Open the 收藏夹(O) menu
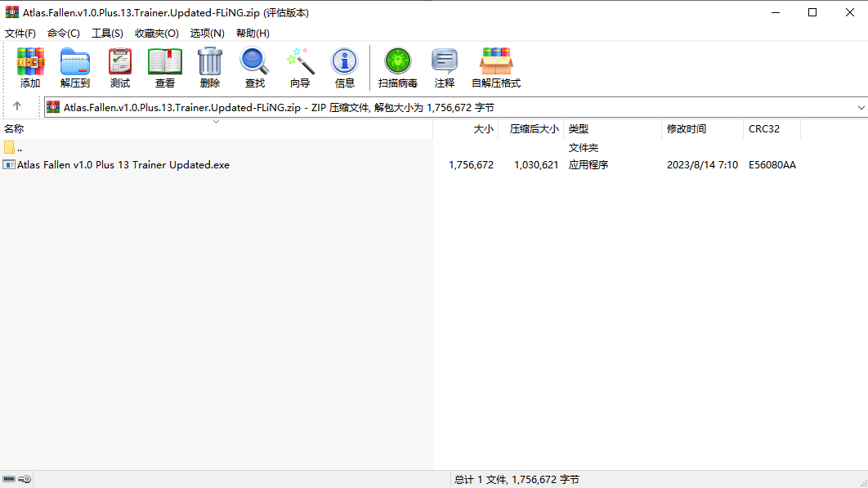868x488 pixels. click(x=157, y=34)
